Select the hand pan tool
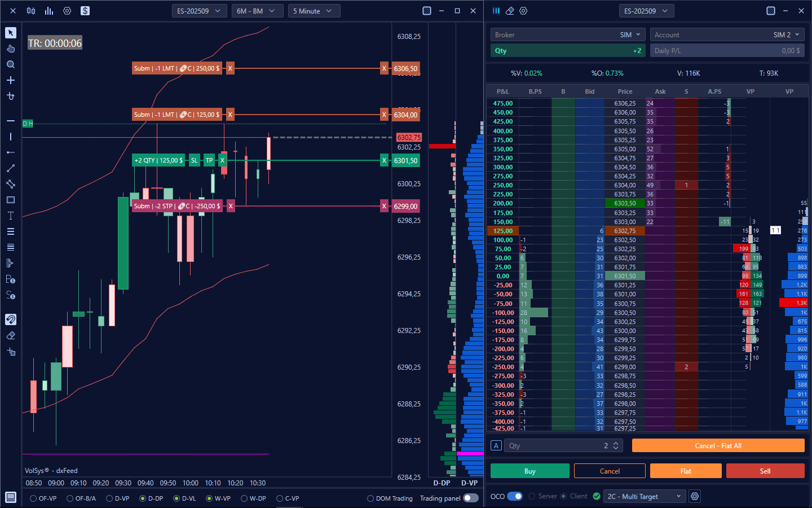 11,49
